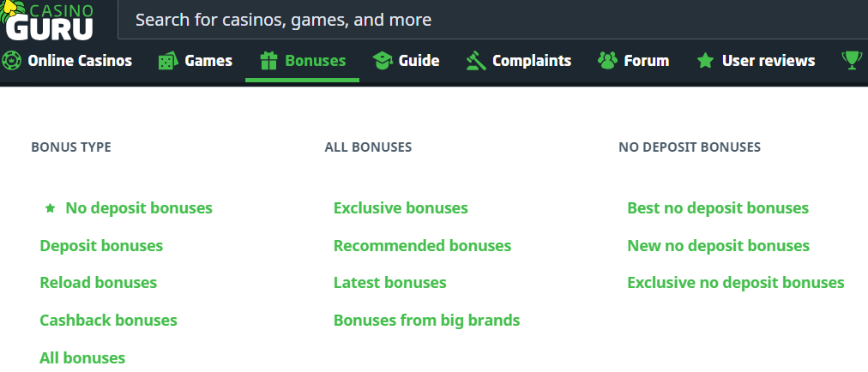Open the Complaints menu item

[x=532, y=61]
